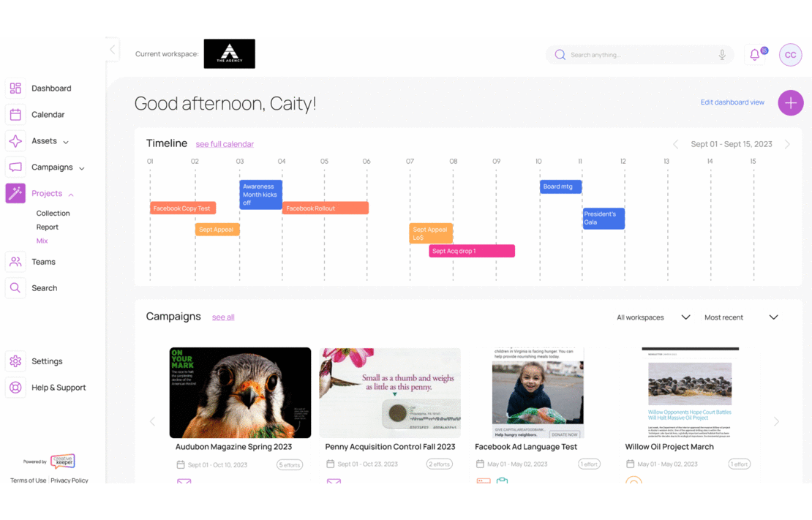Open Audubon Magazine Spring 2023 thumbnail
The height and width of the screenshot is (520, 812).
[x=240, y=393]
